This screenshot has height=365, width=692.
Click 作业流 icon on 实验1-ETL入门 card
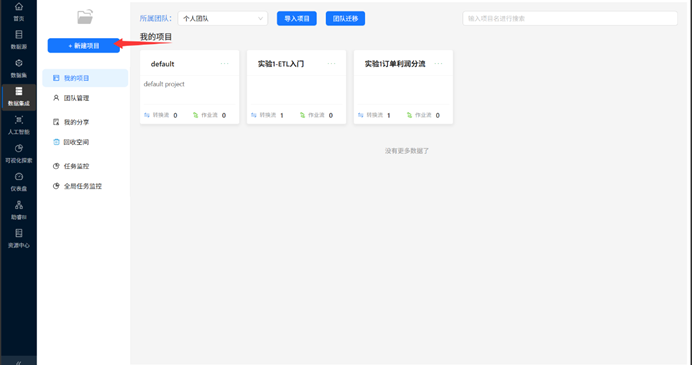(x=302, y=115)
